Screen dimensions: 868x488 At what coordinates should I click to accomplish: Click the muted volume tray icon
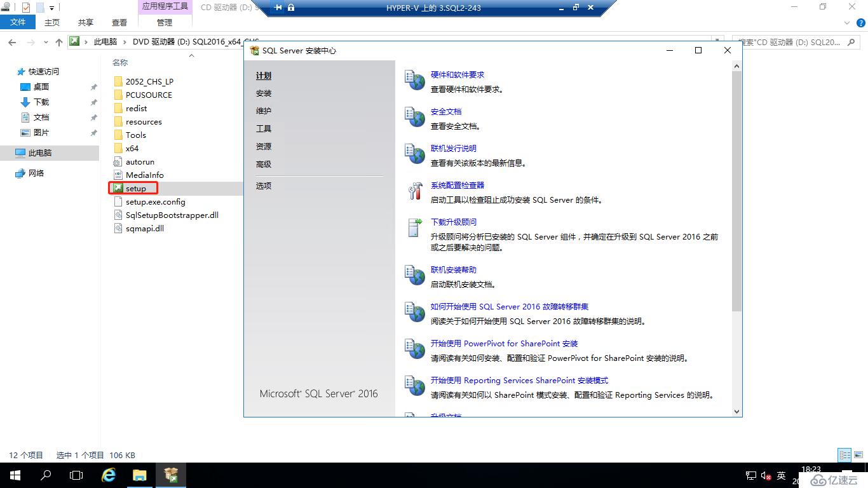[766, 475]
